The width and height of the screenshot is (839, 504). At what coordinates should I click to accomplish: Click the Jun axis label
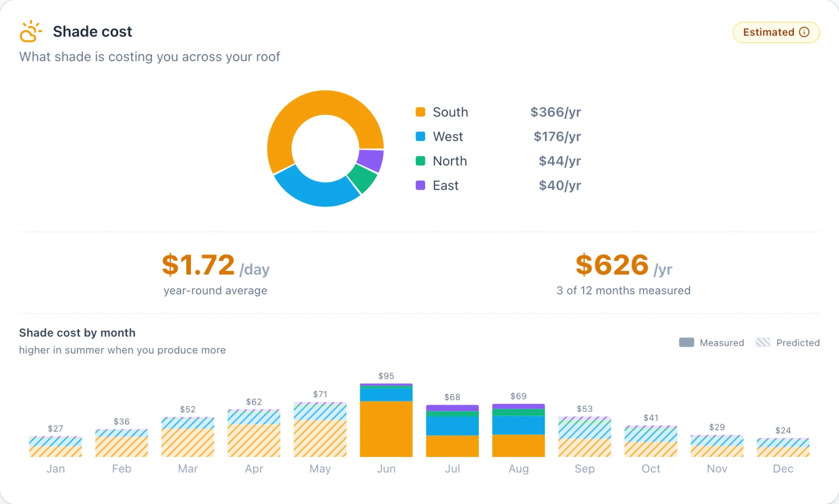pos(386,469)
